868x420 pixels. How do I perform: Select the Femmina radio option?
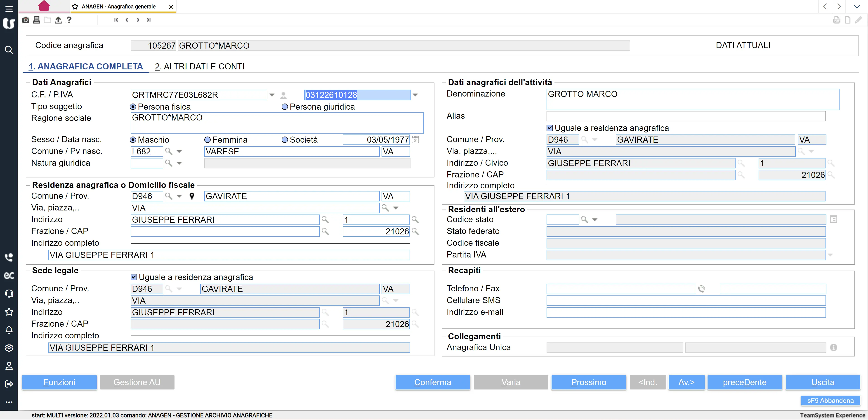(208, 140)
